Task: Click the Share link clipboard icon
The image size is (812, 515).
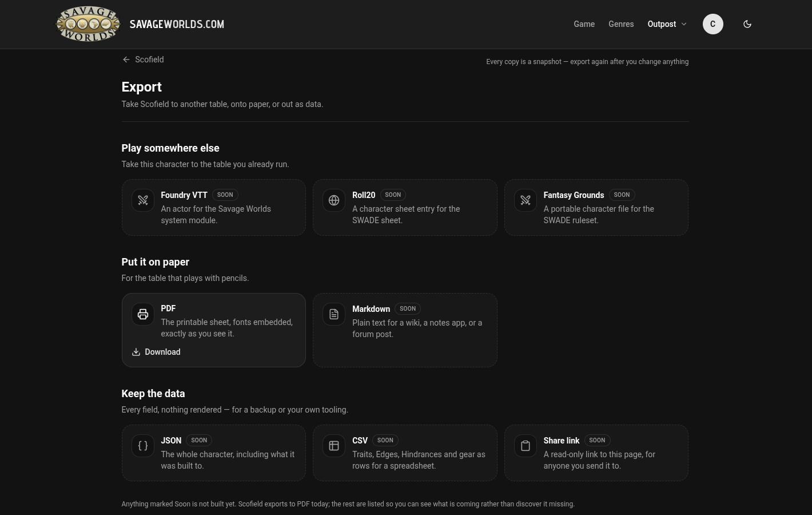Action: pyautogui.click(x=526, y=446)
